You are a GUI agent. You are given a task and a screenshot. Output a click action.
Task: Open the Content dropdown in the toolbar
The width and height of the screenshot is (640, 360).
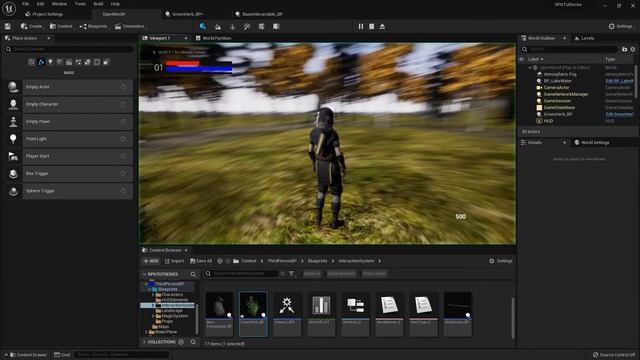(x=61, y=26)
